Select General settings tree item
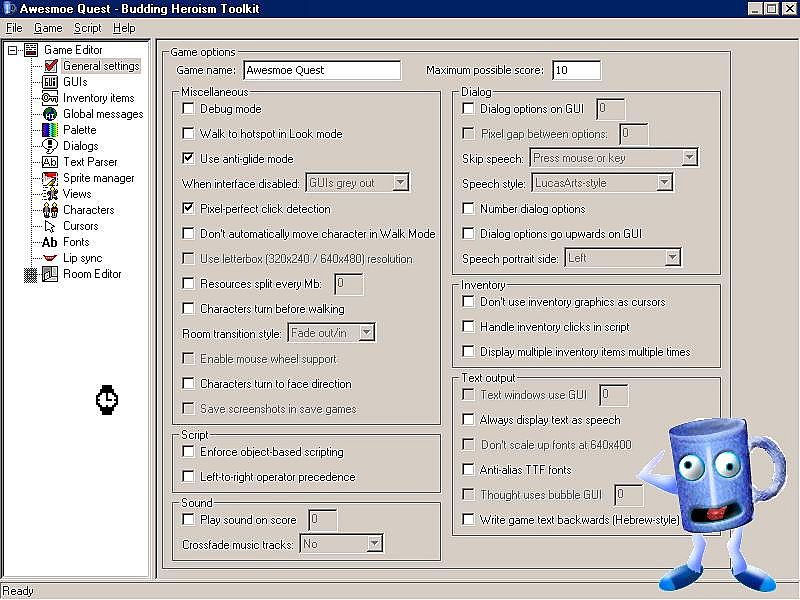Screen dimensions: 800x600 (101, 66)
